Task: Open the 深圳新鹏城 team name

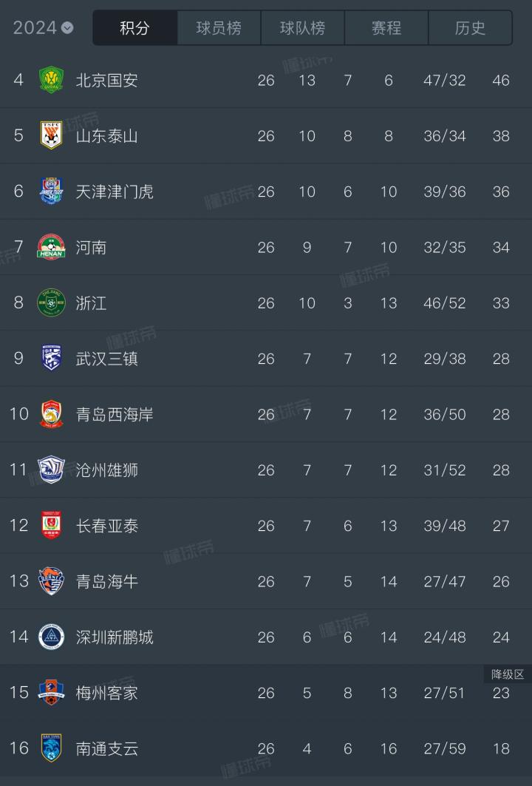Action: pos(115,637)
